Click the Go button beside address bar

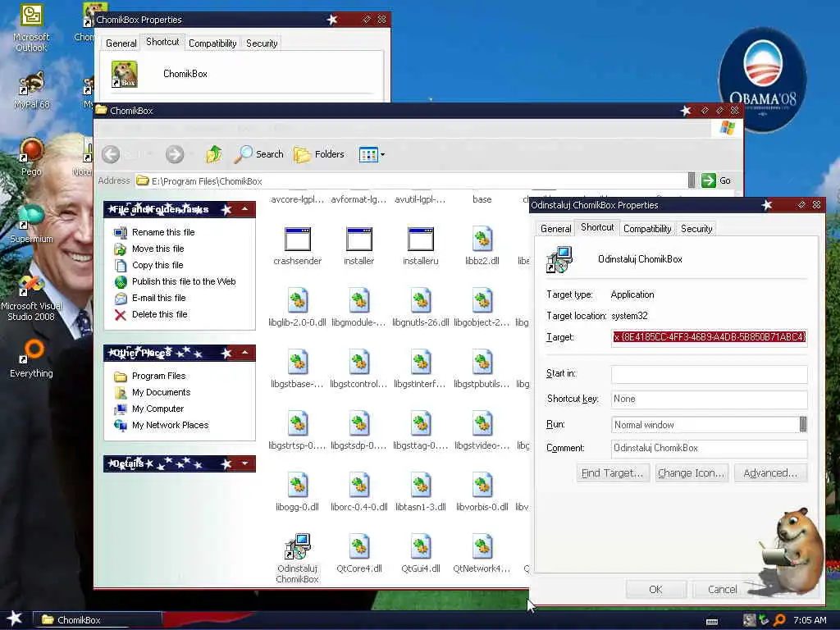pos(716,180)
